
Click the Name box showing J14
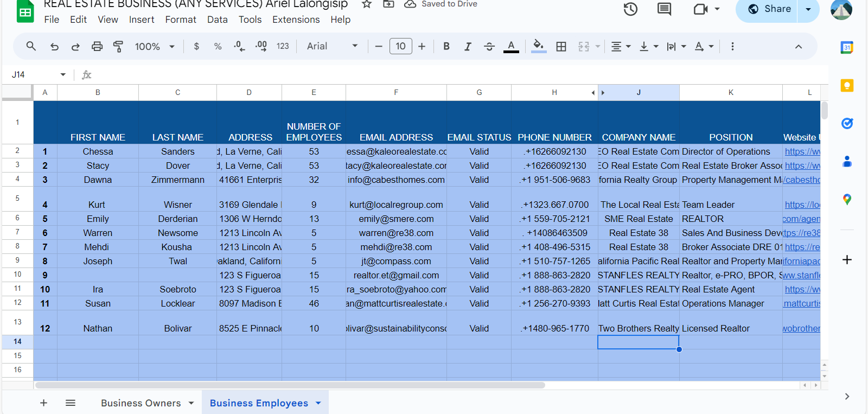pos(38,75)
